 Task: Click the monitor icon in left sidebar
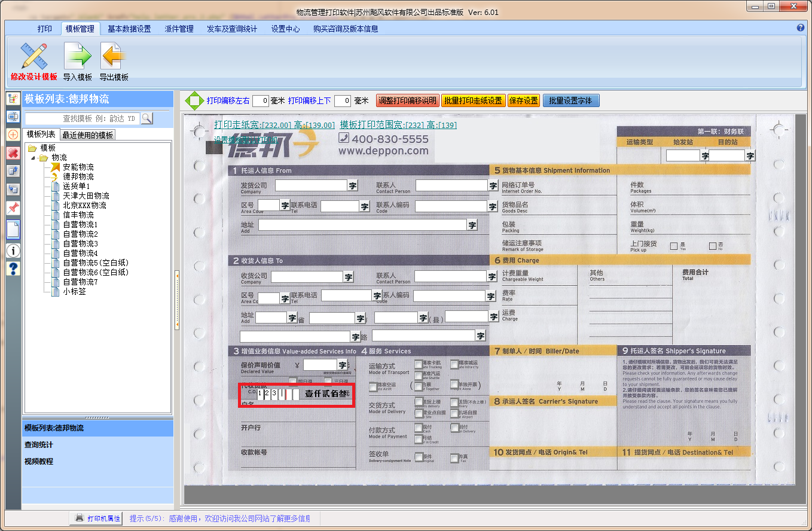(x=13, y=117)
